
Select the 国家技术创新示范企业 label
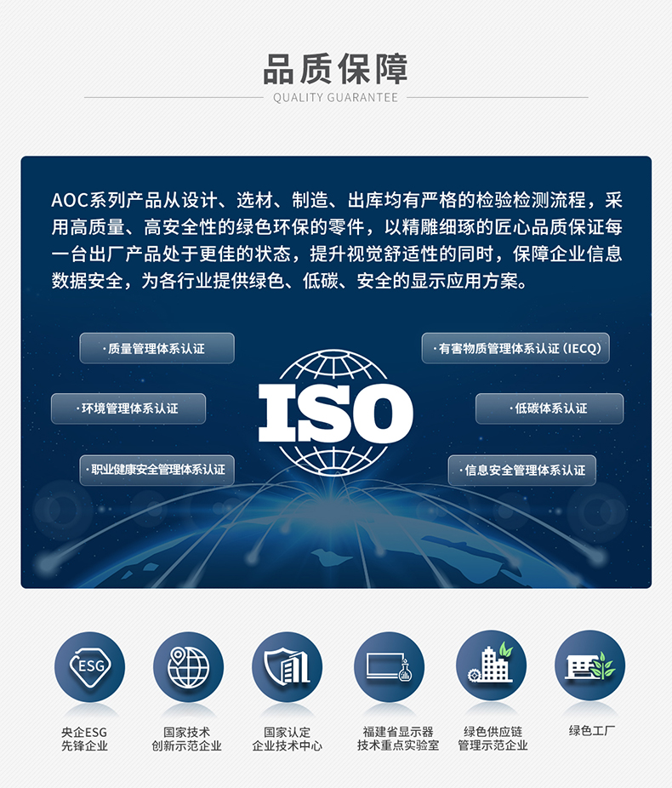[x=187, y=739]
